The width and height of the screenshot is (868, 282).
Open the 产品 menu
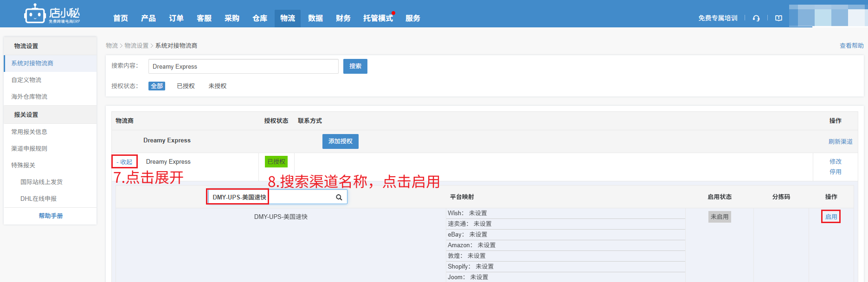(148, 18)
